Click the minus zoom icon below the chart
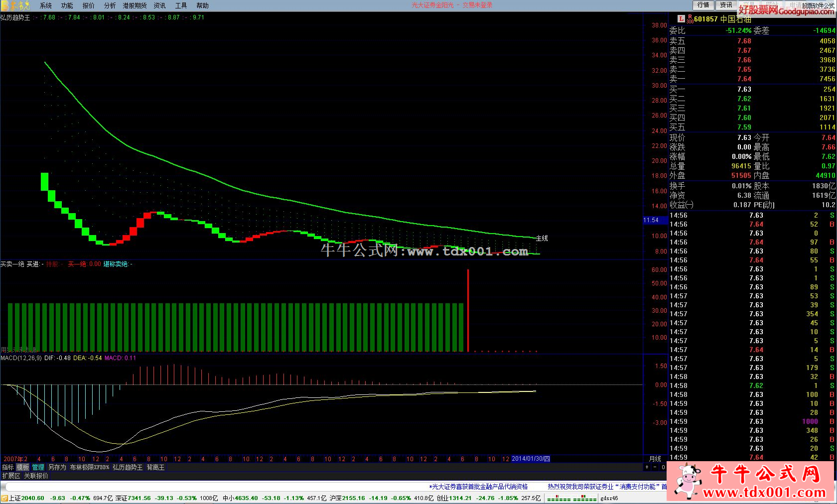The image size is (837, 504). (655, 467)
